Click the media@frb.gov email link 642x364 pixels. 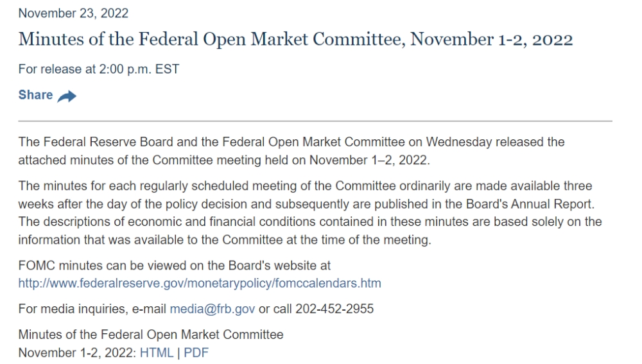tap(212, 309)
